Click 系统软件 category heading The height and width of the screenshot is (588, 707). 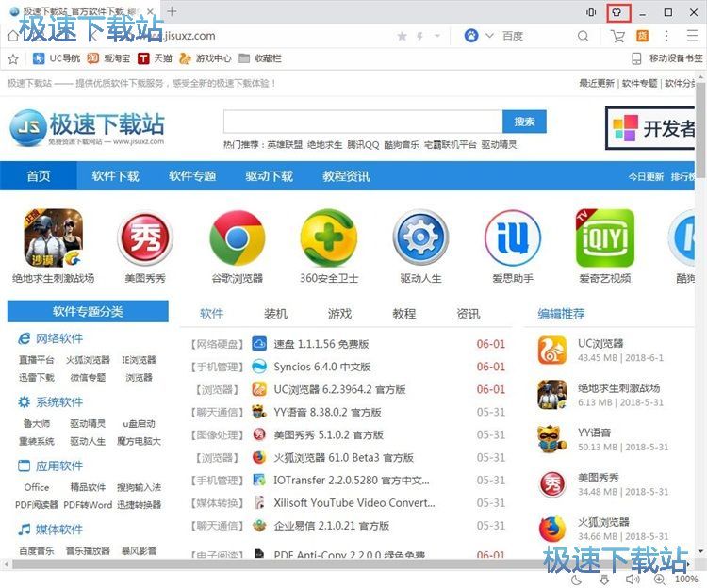(59, 402)
